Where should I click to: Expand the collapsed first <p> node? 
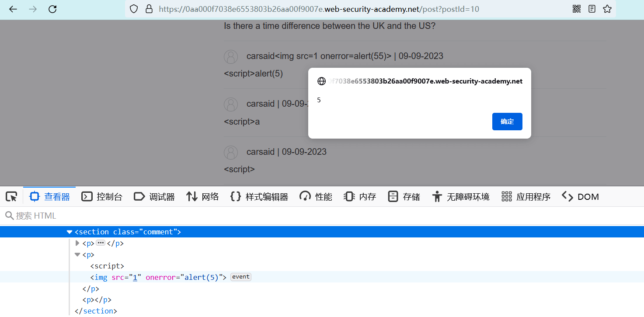[x=78, y=244]
